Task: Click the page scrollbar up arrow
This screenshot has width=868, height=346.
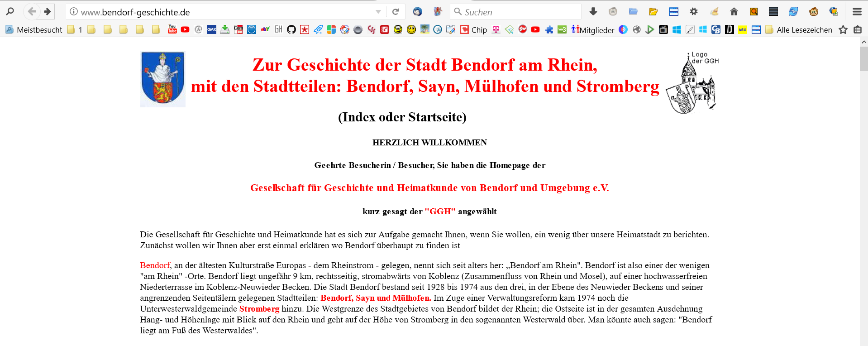Action: pos(864,42)
